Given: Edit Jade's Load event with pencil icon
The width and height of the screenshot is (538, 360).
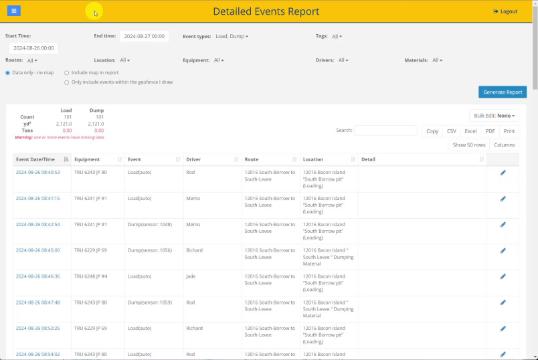Looking at the screenshot, I should click(503, 276).
